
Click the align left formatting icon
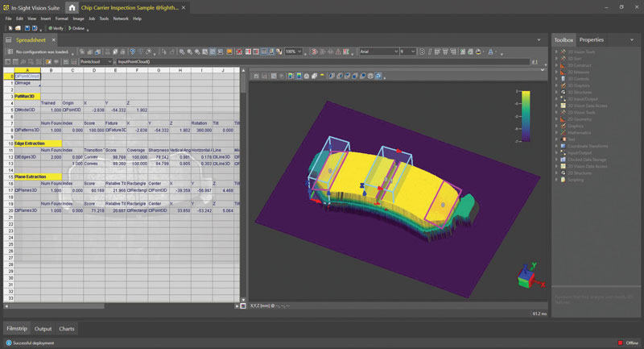click(437, 52)
